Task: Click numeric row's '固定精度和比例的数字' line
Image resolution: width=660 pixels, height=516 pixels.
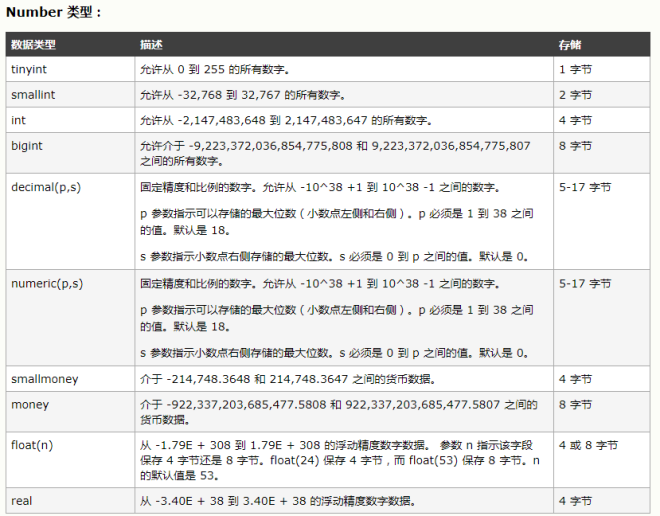Action: point(320,284)
